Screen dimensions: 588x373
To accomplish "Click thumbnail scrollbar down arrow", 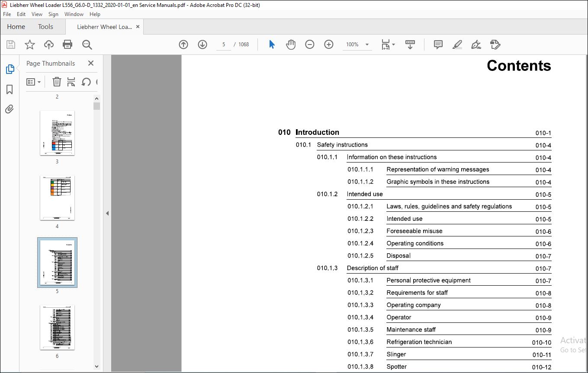I will (x=96, y=367).
